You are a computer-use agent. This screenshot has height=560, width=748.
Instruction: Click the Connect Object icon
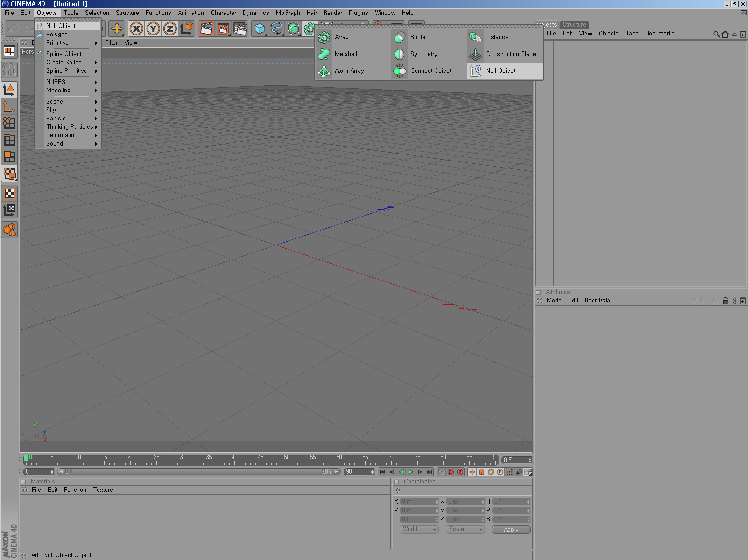click(400, 71)
